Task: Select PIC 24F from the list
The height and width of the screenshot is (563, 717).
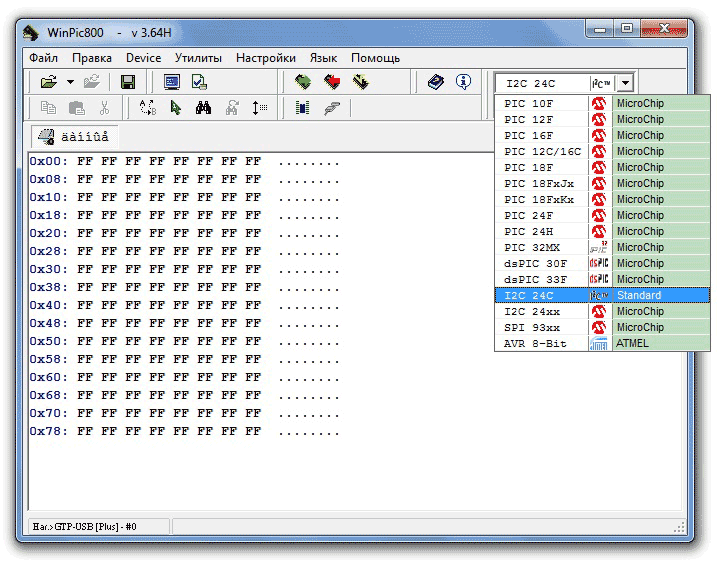Action: [x=602, y=215]
